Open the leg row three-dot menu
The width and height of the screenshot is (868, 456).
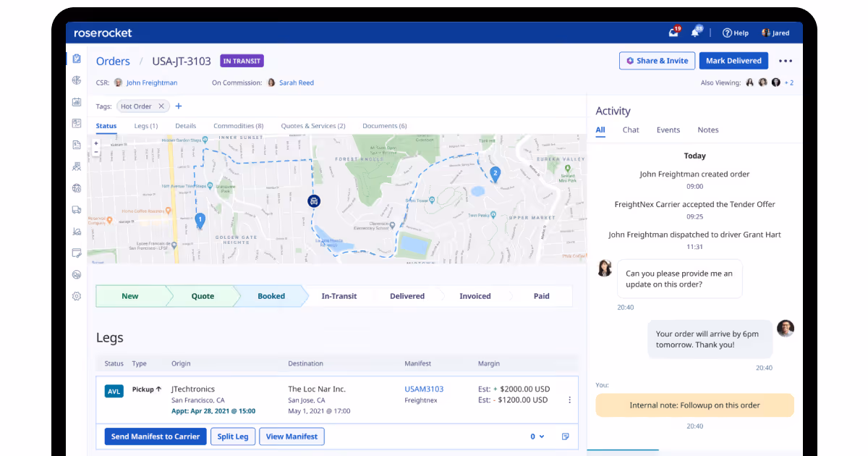(569, 400)
